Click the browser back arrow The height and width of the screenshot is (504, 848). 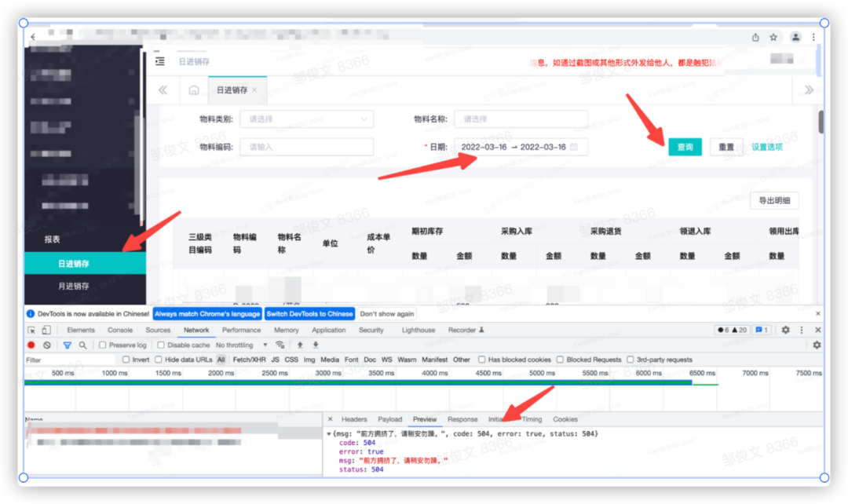pos(34,37)
